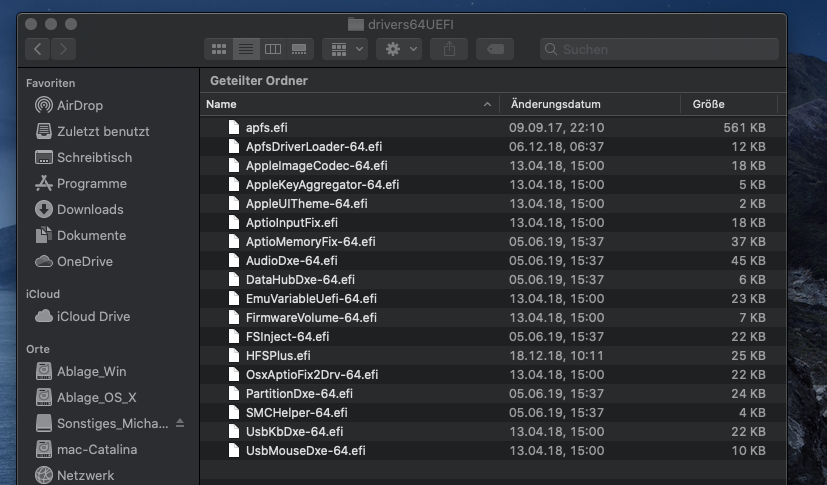This screenshot has height=485, width=827.
Task: Sort files by the Name column
Action: tap(340, 104)
